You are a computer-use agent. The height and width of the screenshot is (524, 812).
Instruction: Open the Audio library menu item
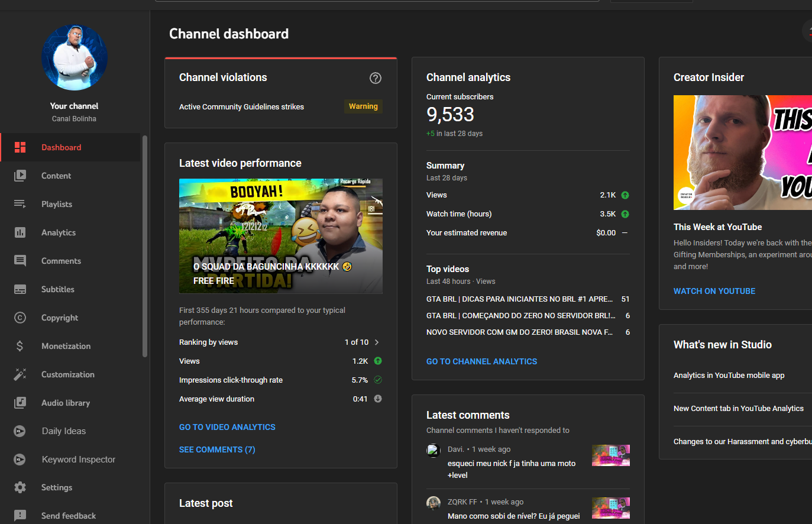click(x=70, y=403)
